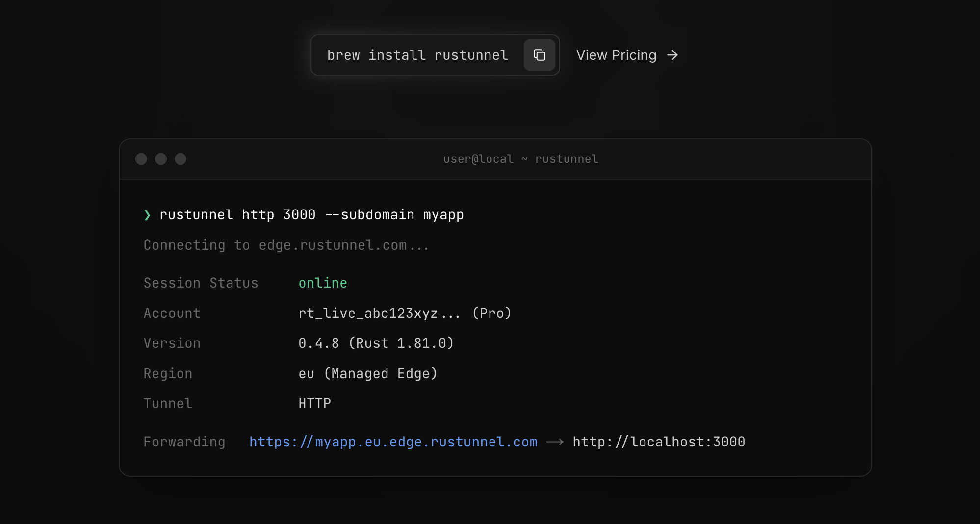Screen dimensions: 980x524
Task: Click the rustunnel http 3000 command line
Action: [311, 215]
